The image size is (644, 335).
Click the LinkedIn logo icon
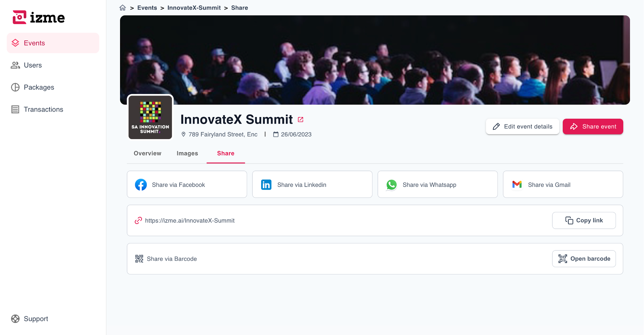tap(266, 185)
